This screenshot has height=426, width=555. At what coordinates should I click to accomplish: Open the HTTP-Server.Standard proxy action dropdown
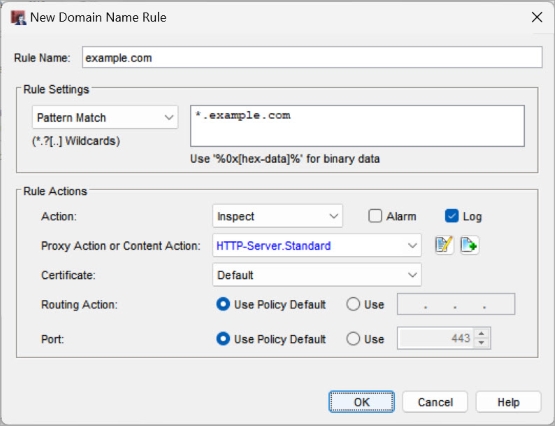[317, 245]
